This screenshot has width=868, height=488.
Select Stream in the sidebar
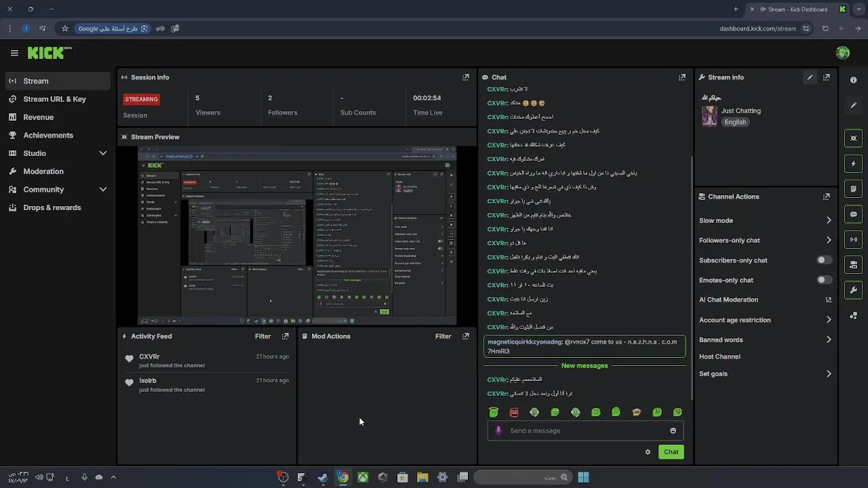coord(58,81)
